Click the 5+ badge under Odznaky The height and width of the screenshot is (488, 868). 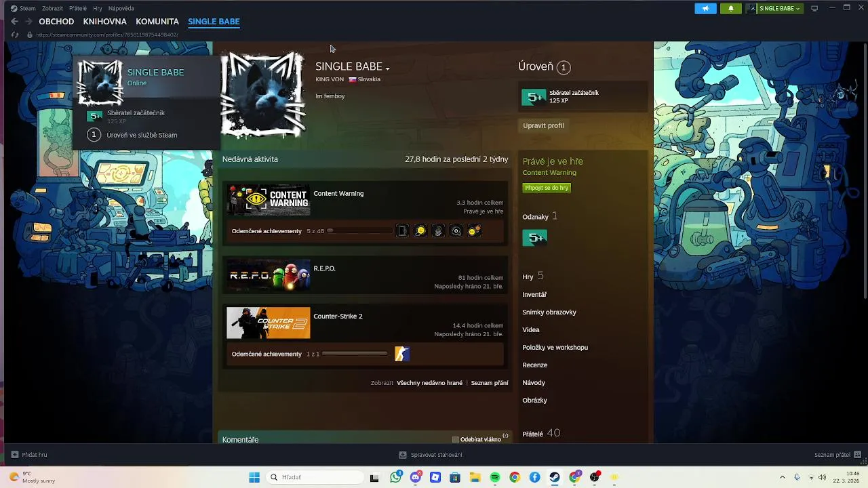pos(535,238)
